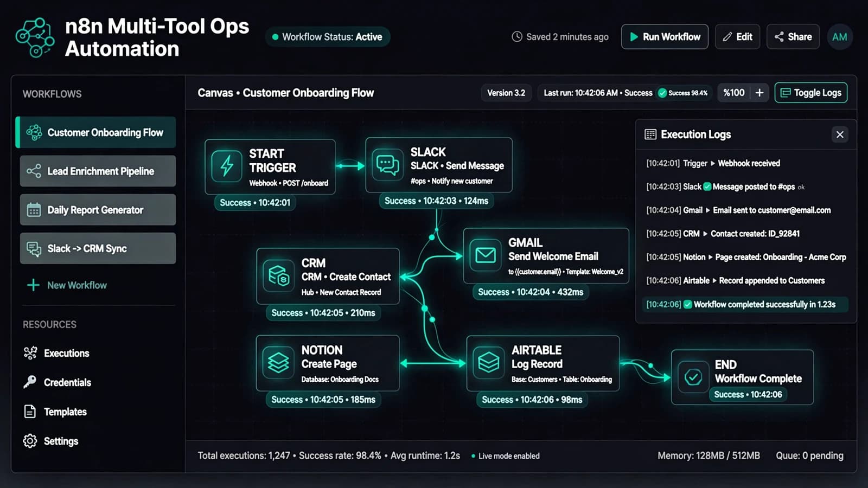Click the Workflow Status: Active indicator
Image resolution: width=868 pixels, height=488 pixels.
click(327, 37)
